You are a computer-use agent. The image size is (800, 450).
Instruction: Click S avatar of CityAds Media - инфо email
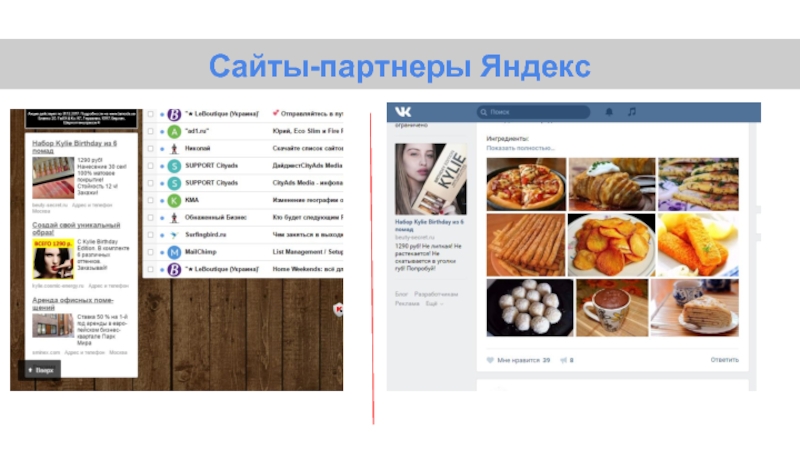[x=174, y=183]
